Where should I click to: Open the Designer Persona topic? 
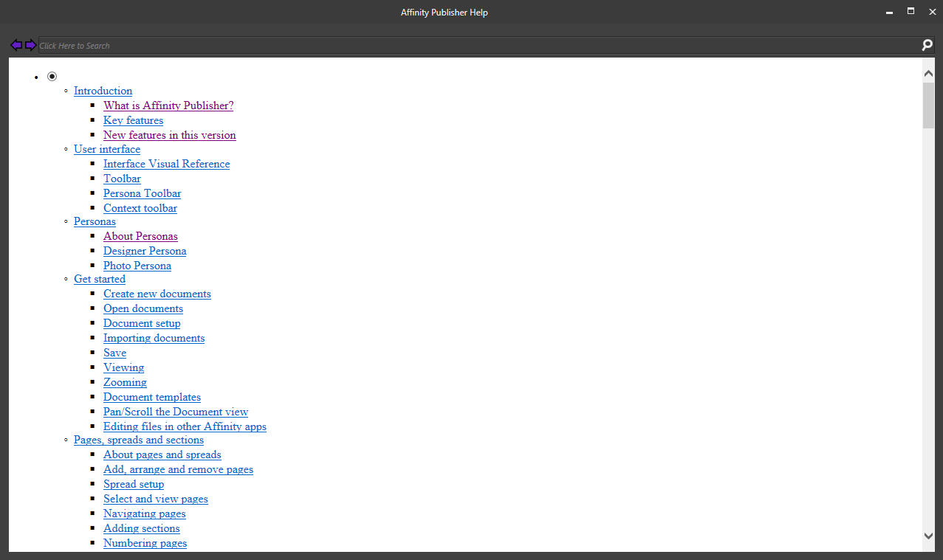pyautogui.click(x=145, y=251)
